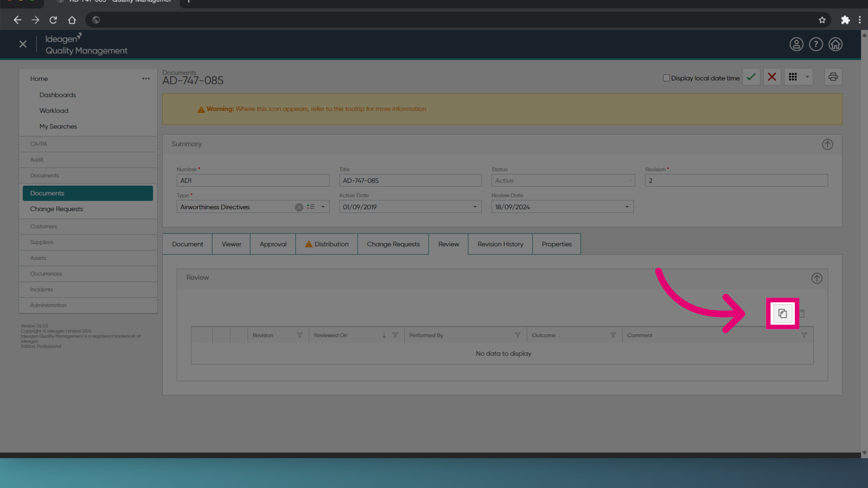Filter the Comment column
The image size is (868, 488).
tap(804, 335)
